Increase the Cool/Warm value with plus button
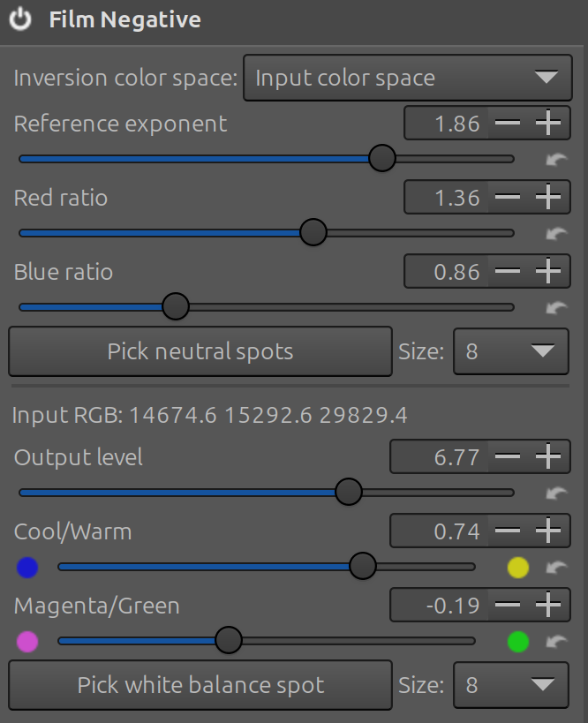588x723 pixels. (x=548, y=531)
